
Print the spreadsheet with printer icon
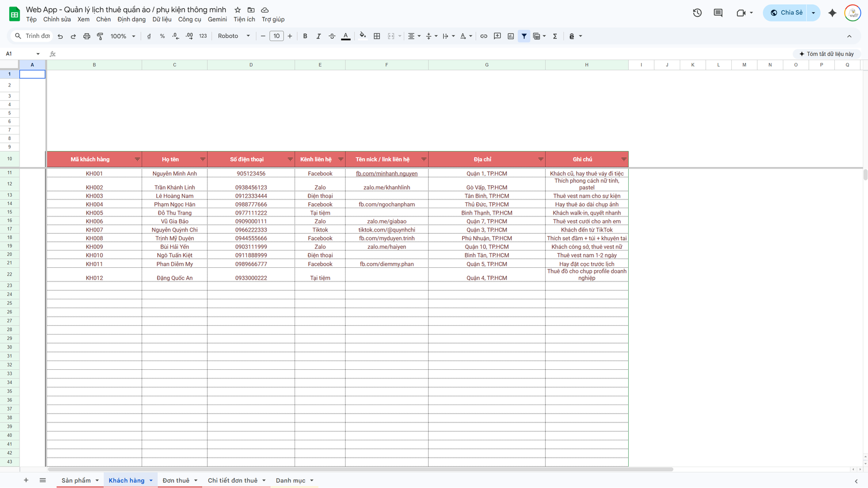[87, 36]
